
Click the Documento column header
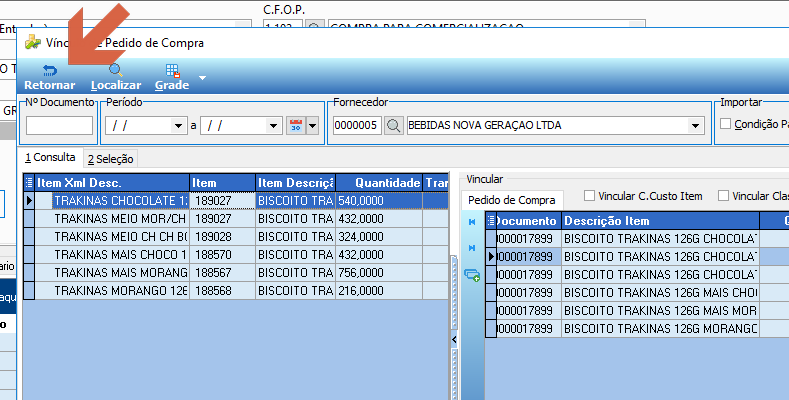[529, 221]
